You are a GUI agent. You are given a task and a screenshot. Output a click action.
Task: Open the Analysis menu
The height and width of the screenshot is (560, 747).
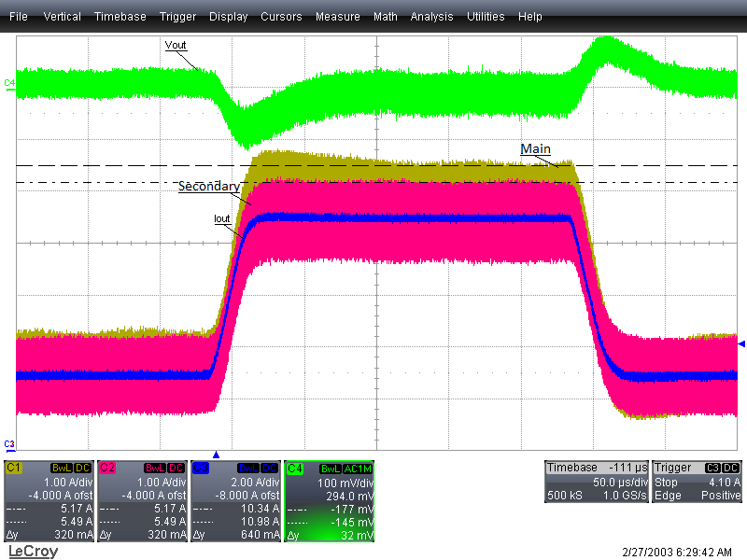point(431,16)
